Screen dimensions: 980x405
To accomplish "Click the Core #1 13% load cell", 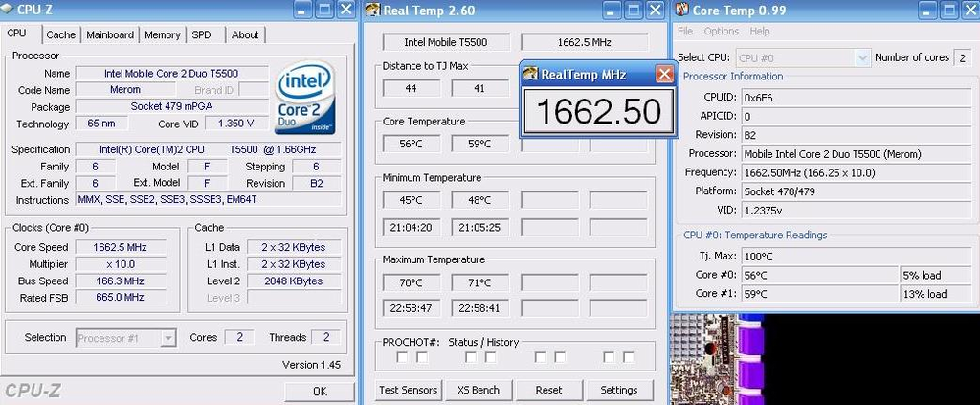I will [936, 294].
